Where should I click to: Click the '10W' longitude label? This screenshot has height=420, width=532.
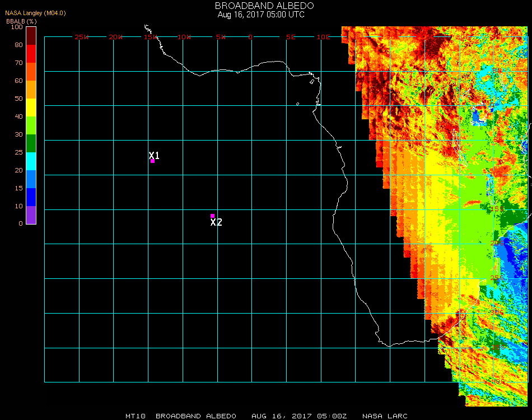pos(184,37)
